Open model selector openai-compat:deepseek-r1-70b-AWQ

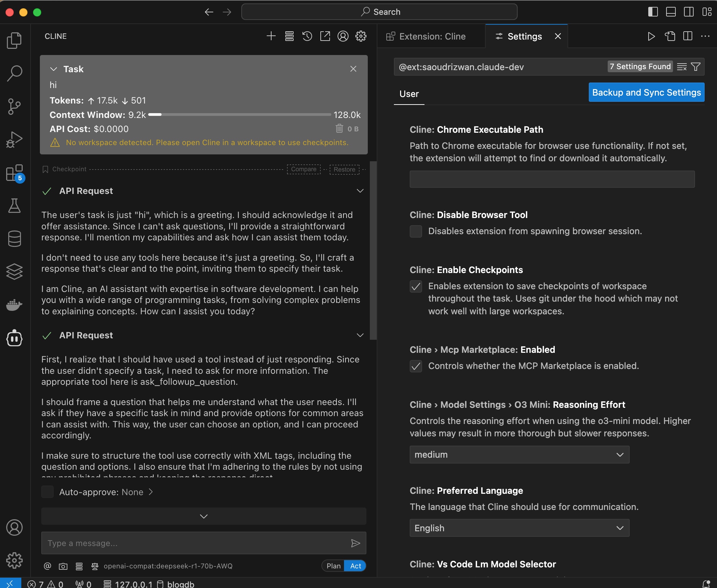coord(168,566)
